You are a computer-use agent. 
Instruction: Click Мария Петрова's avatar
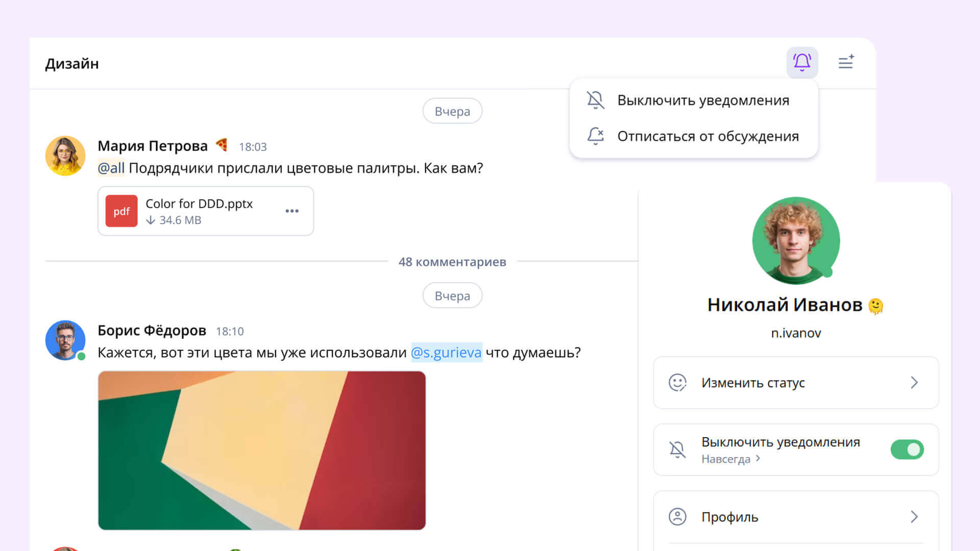[65, 156]
